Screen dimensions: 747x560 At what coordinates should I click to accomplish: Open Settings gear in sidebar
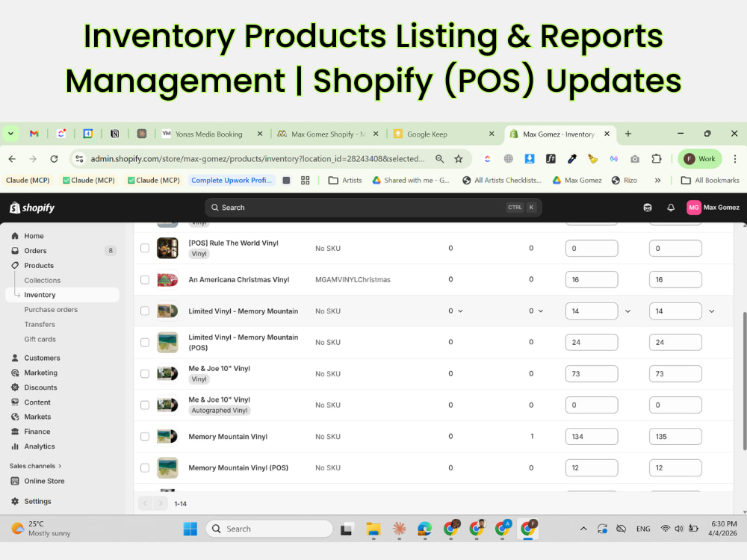(15, 502)
